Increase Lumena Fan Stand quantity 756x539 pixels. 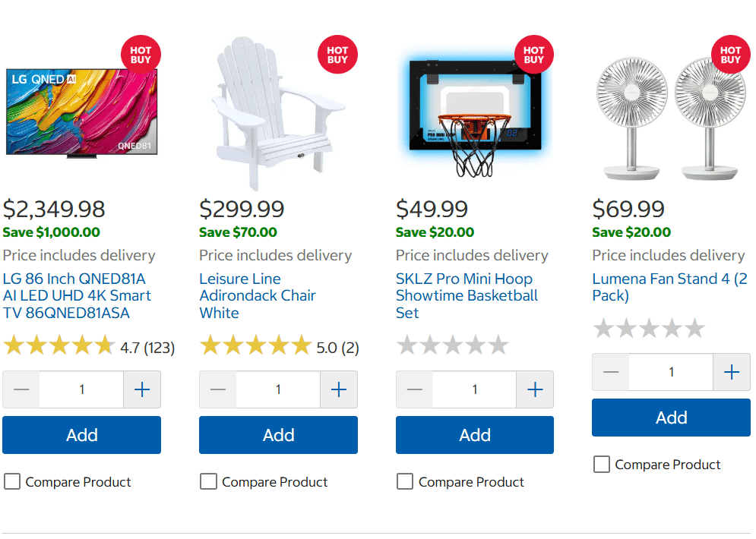732,372
